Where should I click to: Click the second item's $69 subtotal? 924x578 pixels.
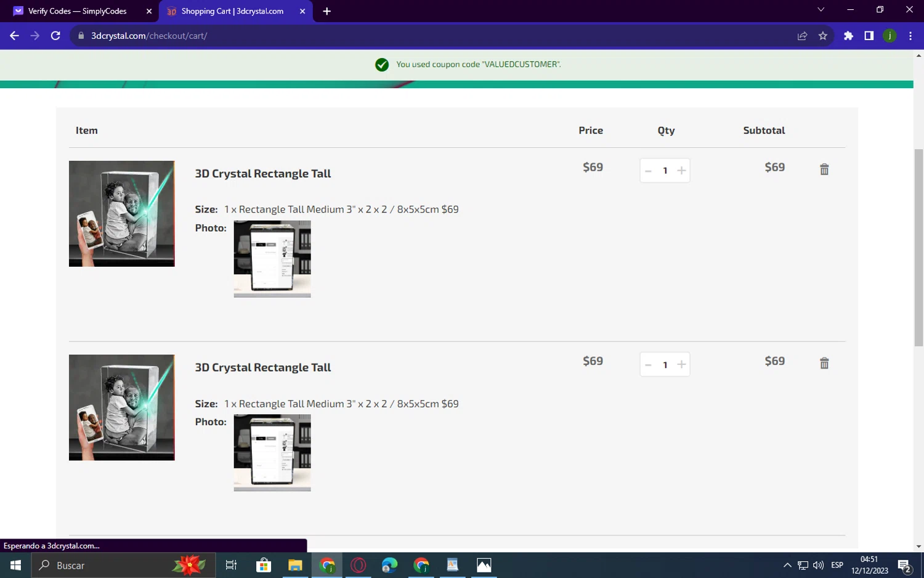tap(774, 361)
